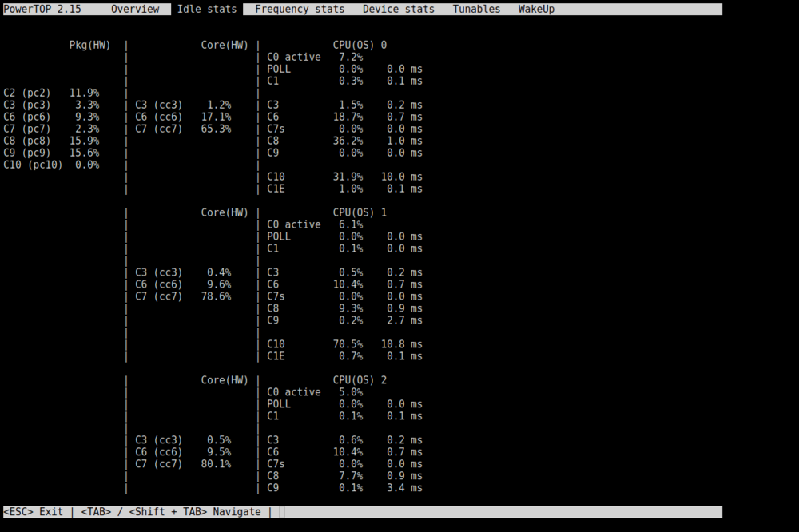Image resolution: width=799 pixels, height=532 pixels.
Task: Select core C3 (cc3) 0.5% entry
Action: (x=183, y=440)
